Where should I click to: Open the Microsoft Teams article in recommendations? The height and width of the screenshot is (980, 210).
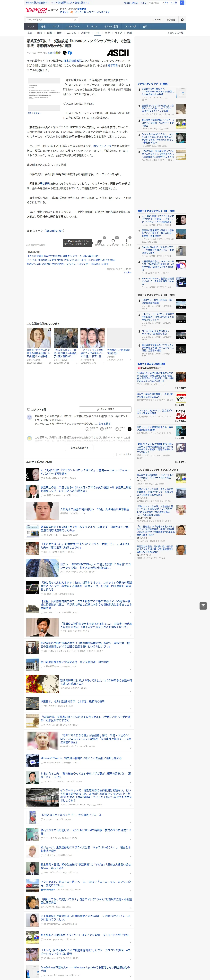(x=81, y=758)
